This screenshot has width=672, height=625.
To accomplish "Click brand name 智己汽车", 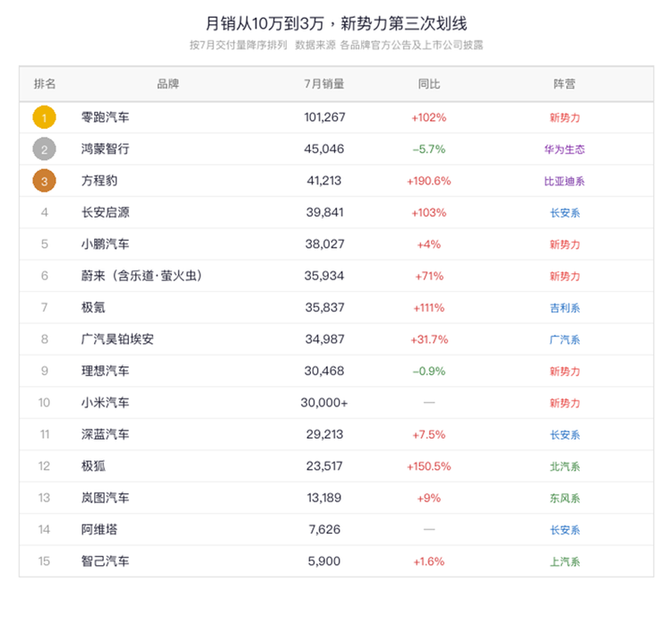I will click(106, 561).
